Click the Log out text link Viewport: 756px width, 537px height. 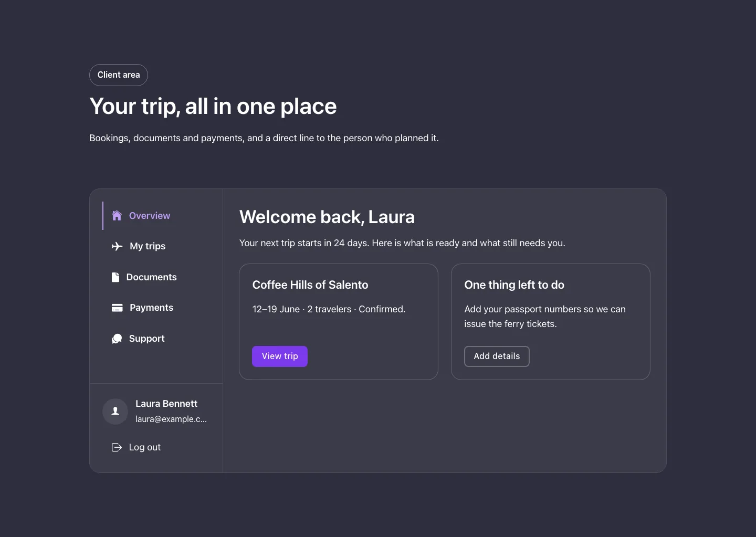145,447
